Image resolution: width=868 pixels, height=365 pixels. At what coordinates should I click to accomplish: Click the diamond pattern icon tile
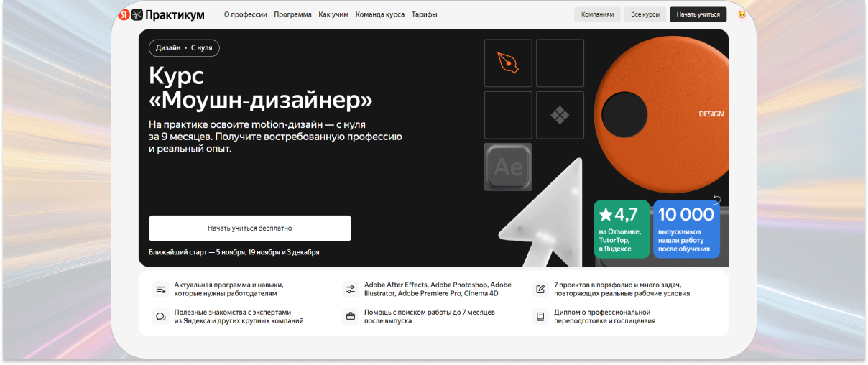tap(560, 115)
